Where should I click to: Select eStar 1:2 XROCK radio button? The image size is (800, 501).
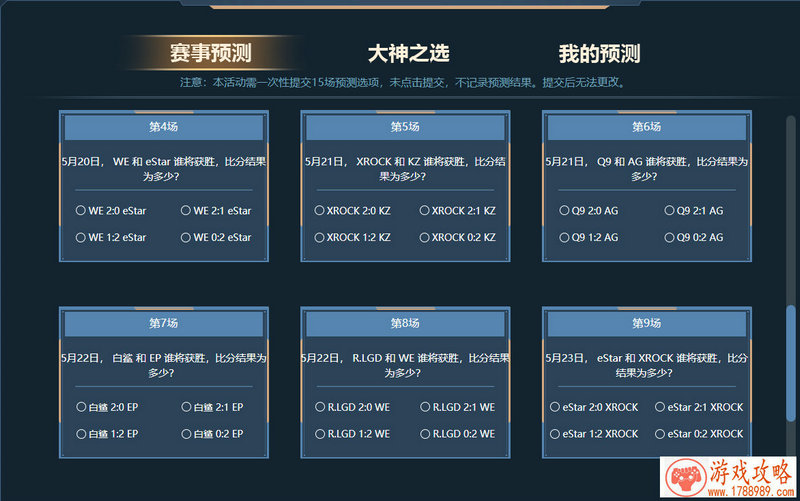[x=555, y=435]
